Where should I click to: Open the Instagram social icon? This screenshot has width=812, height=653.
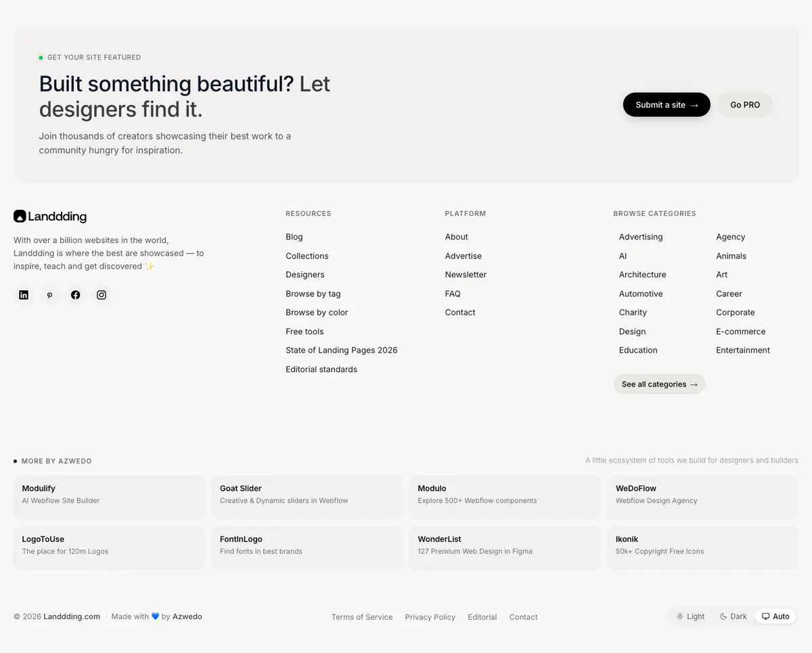tap(101, 295)
